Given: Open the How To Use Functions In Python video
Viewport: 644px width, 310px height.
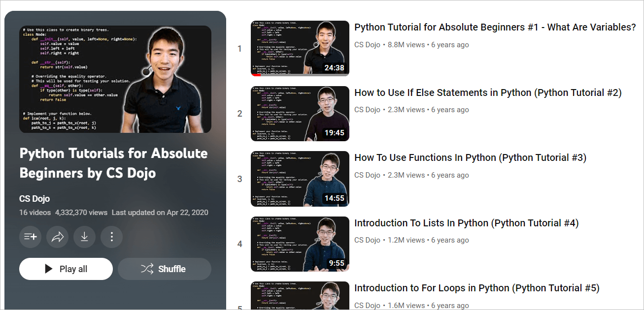Looking at the screenshot, I should pos(470,157).
